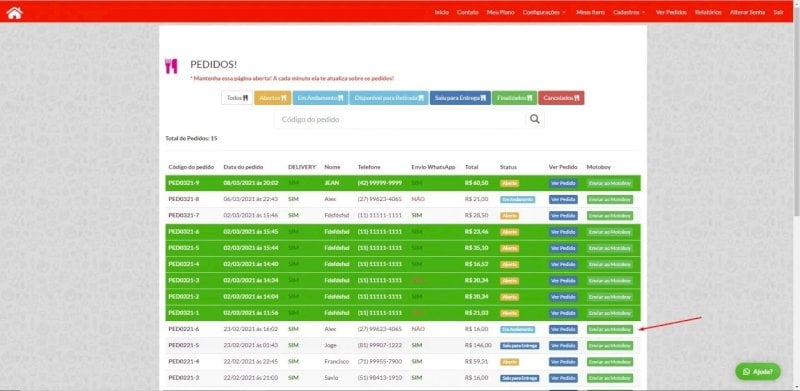This screenshot has width=800, height=391.
Task: Click Ver Pedido for order PED0321-9
Action: (x=563, y=183)
